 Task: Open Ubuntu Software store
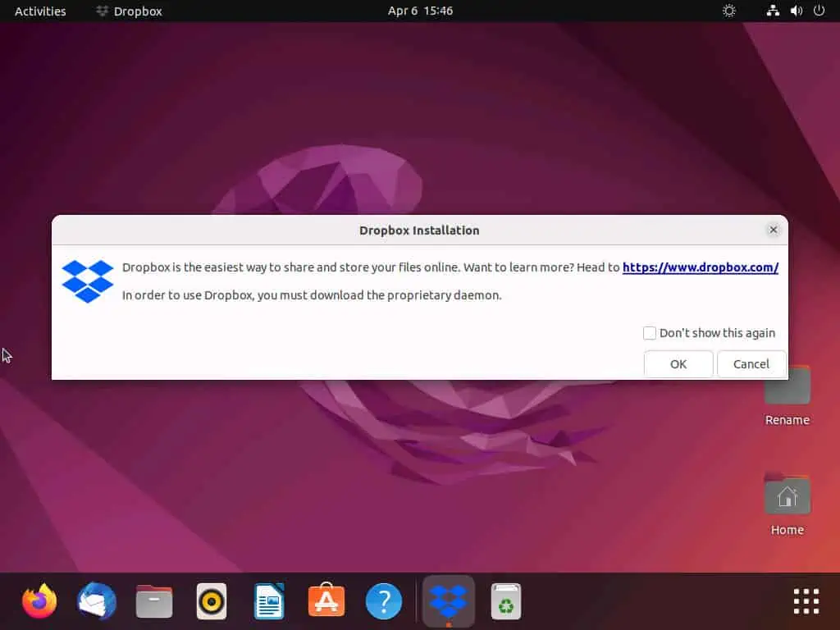(326, 602)
